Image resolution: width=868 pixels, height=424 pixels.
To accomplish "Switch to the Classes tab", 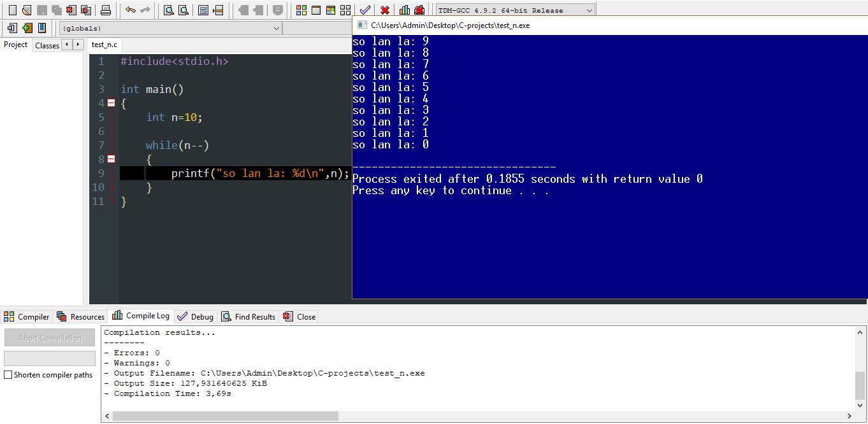I will coord(47,45).
